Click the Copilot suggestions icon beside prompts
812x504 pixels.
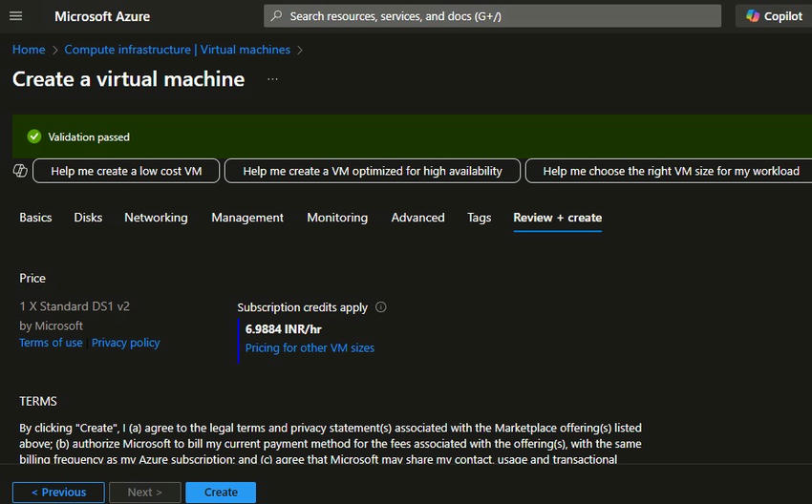[x=20, y=170]
